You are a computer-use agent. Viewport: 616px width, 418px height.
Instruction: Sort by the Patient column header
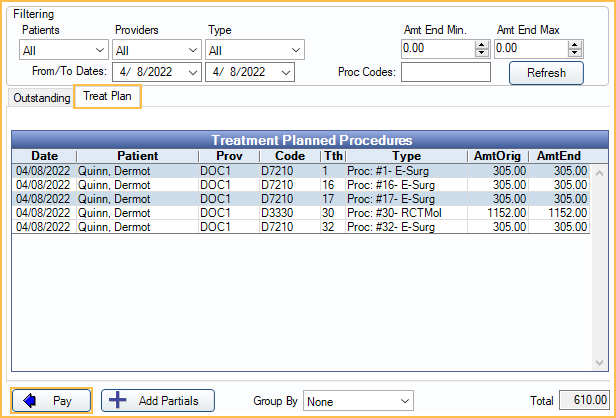point(137,156)
